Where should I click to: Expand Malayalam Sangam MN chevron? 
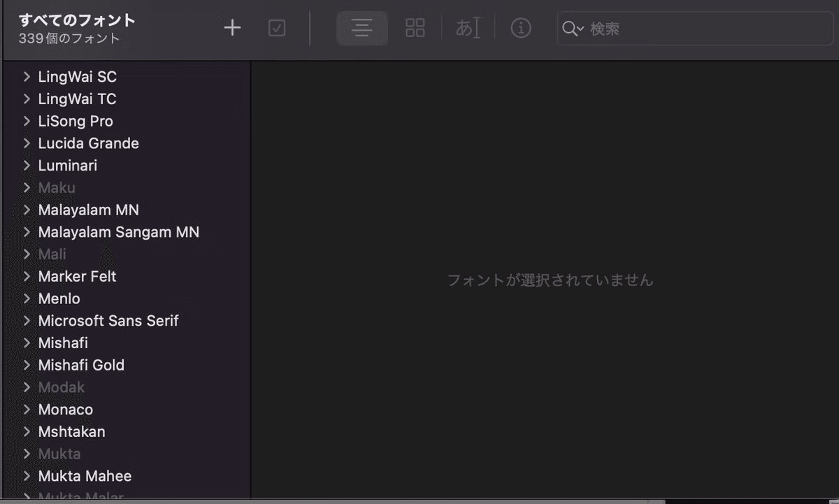[x=27, y=232]
